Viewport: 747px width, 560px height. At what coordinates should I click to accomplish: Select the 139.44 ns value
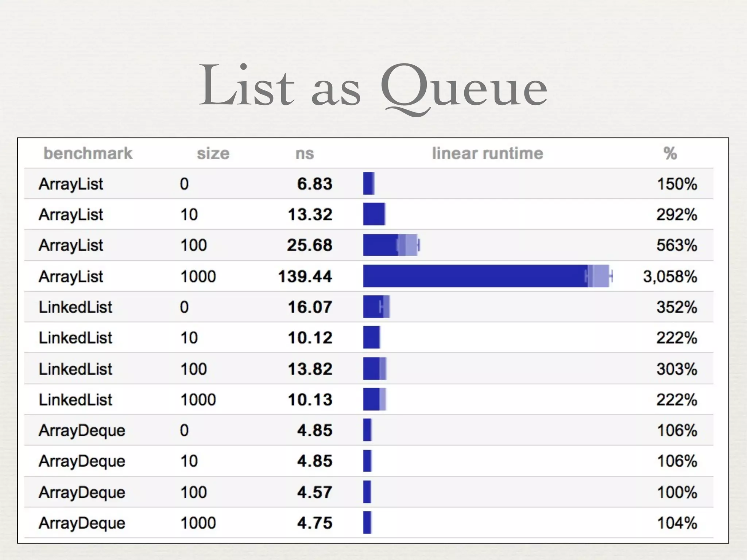coord(305,276)
